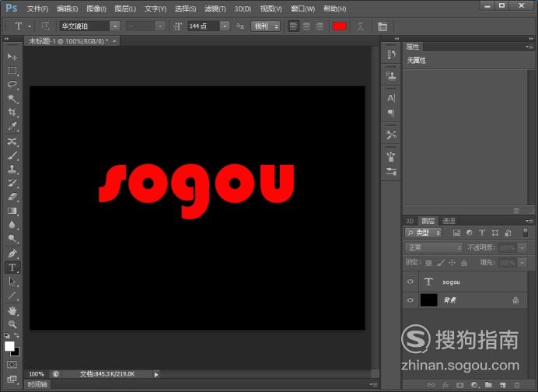Viewport: 538px width, 392px height.
Task: Select the Rectangular Marquee tool
Action: [x=12, y=71]
